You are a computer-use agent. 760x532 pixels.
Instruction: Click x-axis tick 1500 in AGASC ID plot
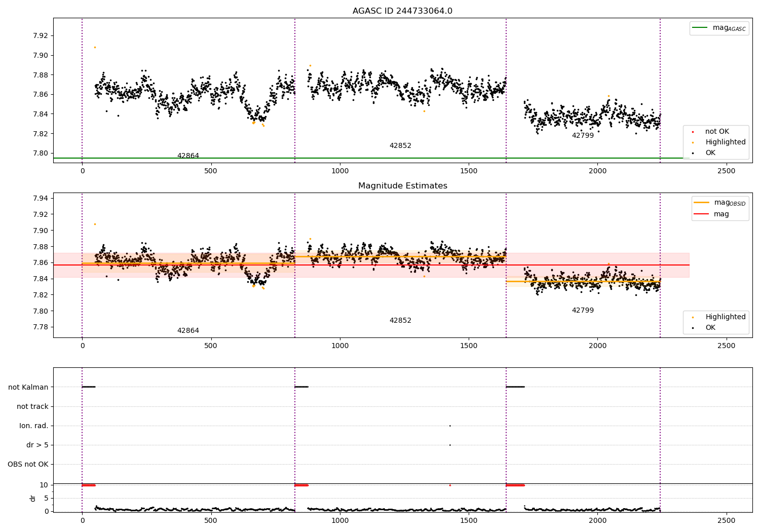coord(469,171)
